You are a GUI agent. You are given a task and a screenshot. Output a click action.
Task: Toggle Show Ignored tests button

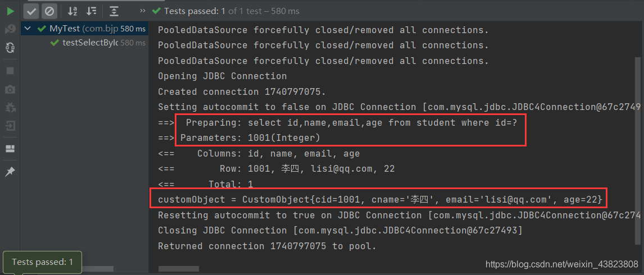coord(49,11)
